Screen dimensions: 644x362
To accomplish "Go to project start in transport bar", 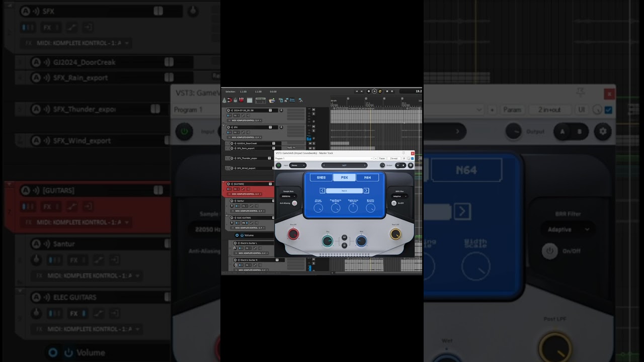I will tap(357, 92).
